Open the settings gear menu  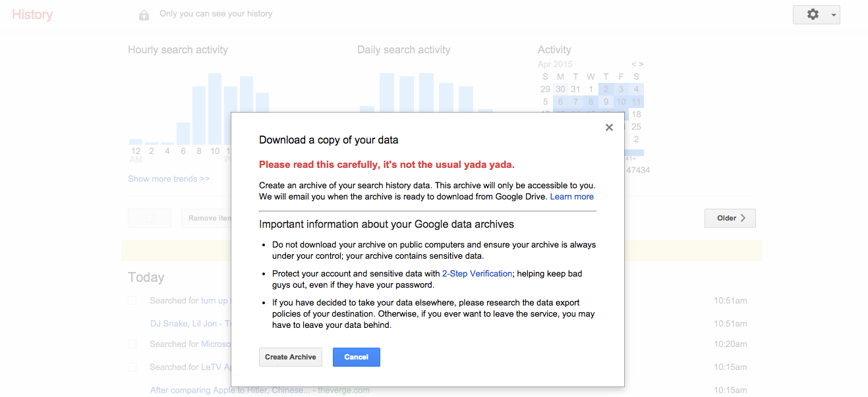[x=813, y=14]
